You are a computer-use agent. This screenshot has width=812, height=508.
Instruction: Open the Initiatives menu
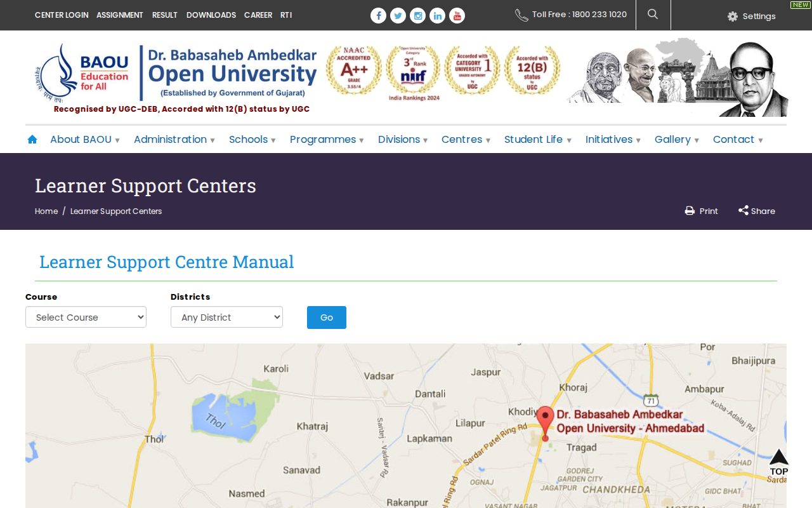(613, 140)
